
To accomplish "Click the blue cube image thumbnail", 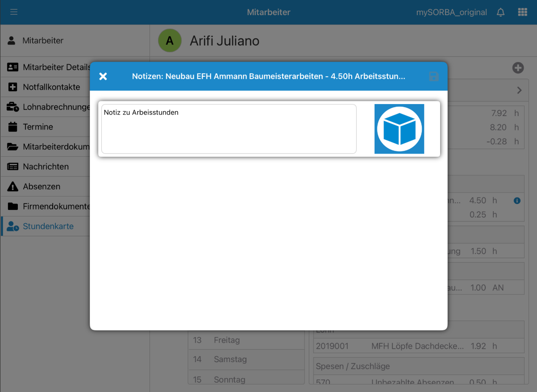I will [399, 129].
